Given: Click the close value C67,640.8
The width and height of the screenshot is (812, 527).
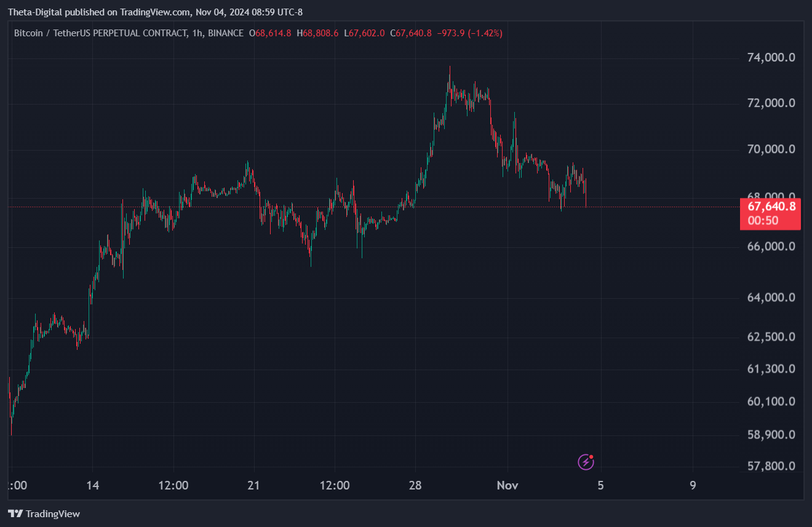Looking at the screenshot, I should (x=411, y=33).
